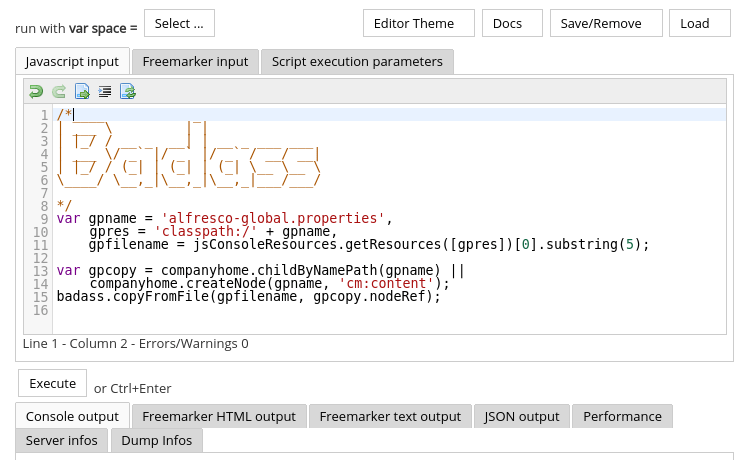The image size is (740, 460).
Task: Click badass.copyFromFile on line 15
Action: coord(133,296)
